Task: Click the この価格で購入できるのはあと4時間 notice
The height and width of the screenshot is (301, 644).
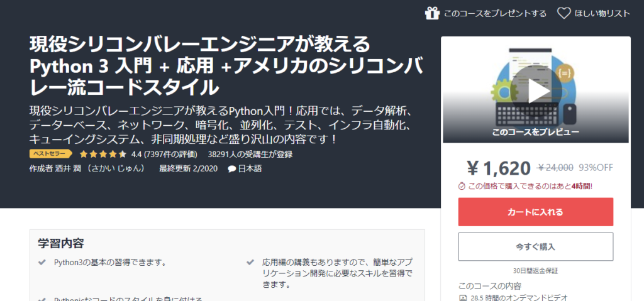Action: click(530, 186)
